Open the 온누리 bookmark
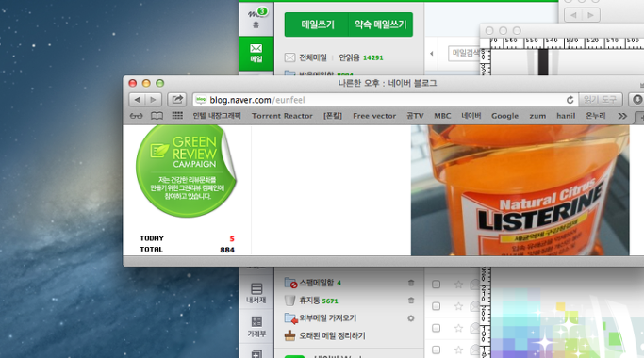 click(x=596, y=116)
